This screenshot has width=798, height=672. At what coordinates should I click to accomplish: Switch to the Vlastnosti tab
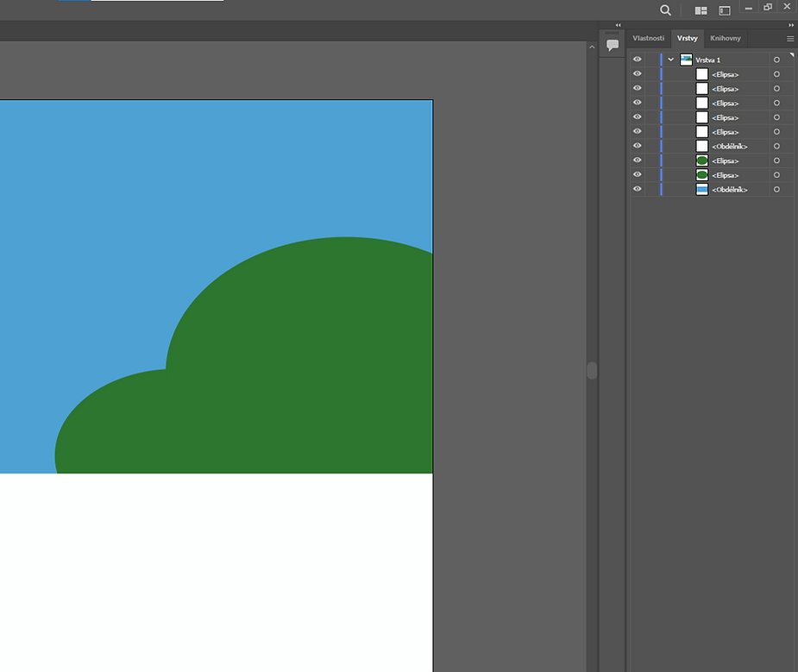[x=648, y=39]
